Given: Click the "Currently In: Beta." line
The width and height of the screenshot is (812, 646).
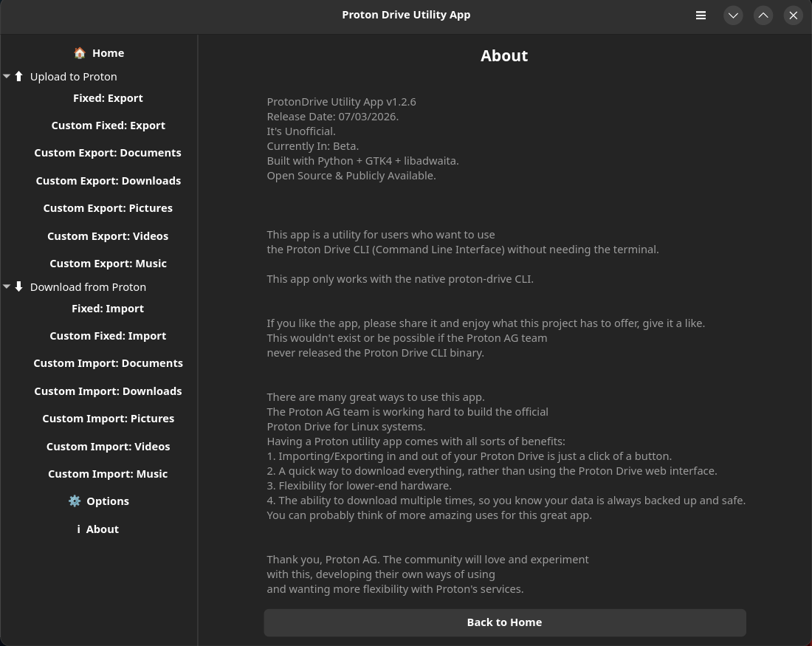Looking at the screenshot, I should pos(313,146).
